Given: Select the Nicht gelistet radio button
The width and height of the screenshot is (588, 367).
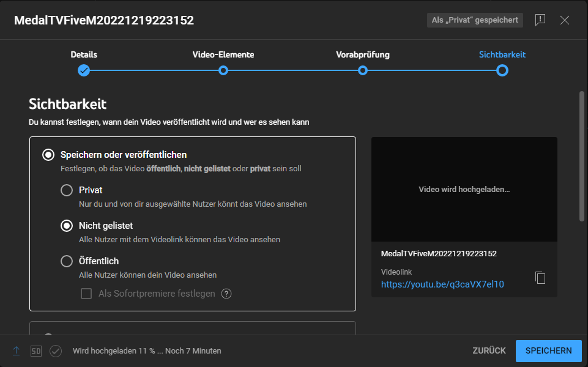Looking at the screenshot, I should coord(67,226).
